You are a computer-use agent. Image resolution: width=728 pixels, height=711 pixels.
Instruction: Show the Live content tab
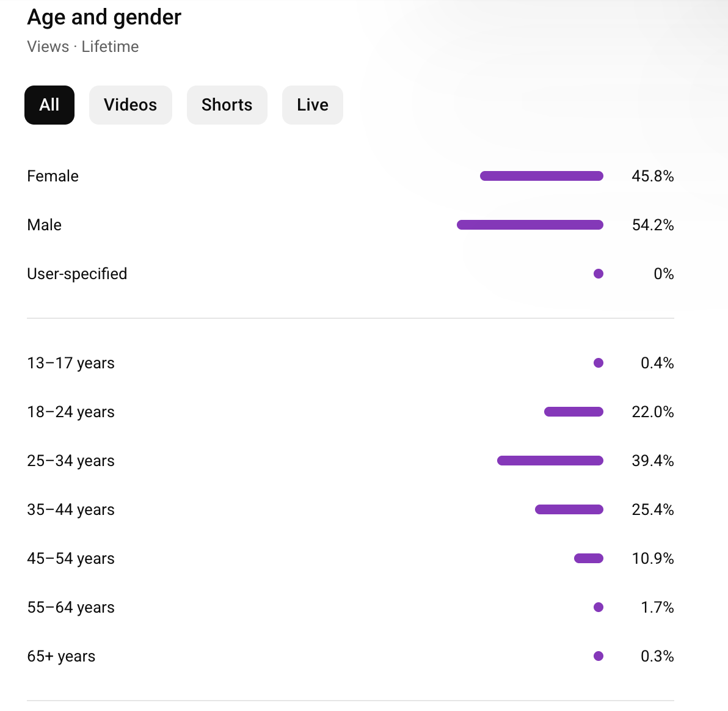pyautogui.click(x=312, y=105)
